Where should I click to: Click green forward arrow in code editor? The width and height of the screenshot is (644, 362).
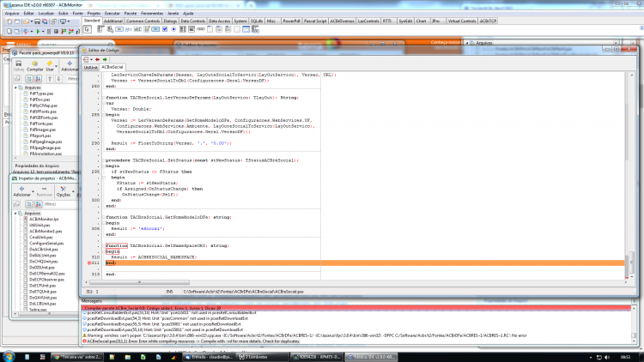click(105, 59)
